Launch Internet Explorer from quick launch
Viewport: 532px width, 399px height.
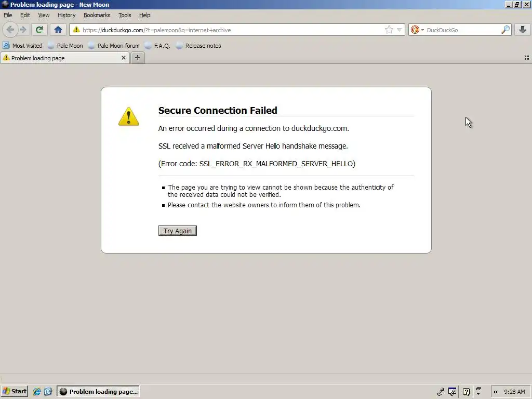tap(37, 392)
